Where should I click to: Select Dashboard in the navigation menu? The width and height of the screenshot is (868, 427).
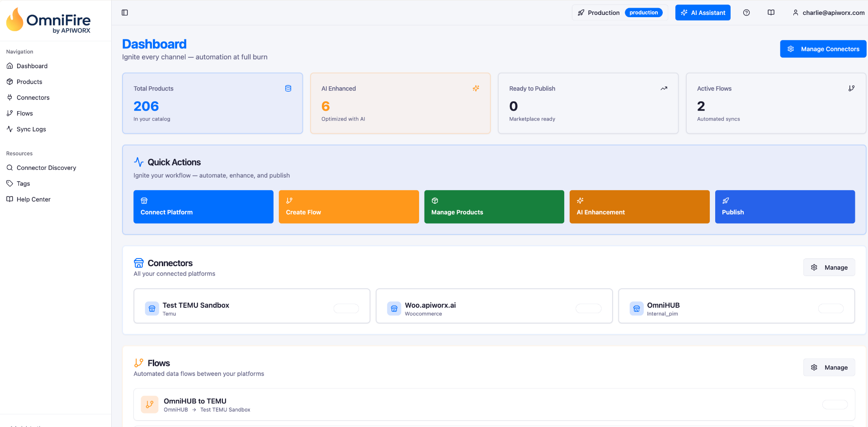point(32,66)
